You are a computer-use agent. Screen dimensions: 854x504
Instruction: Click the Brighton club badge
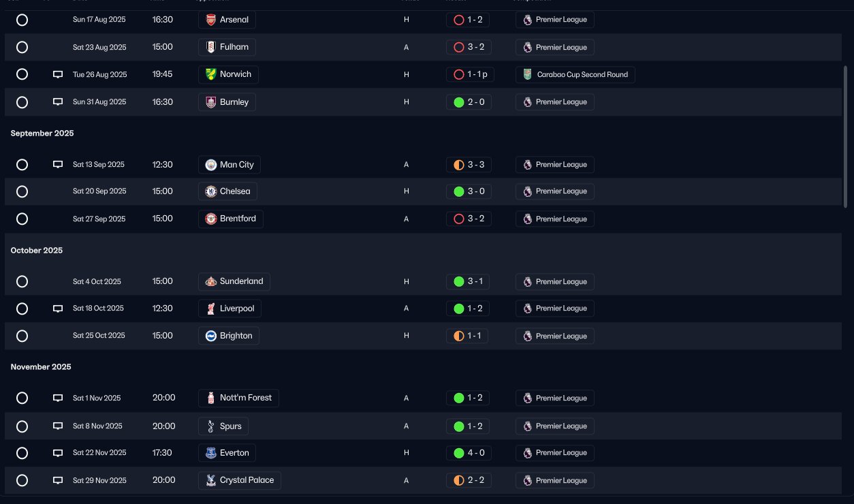click(211, 336)
